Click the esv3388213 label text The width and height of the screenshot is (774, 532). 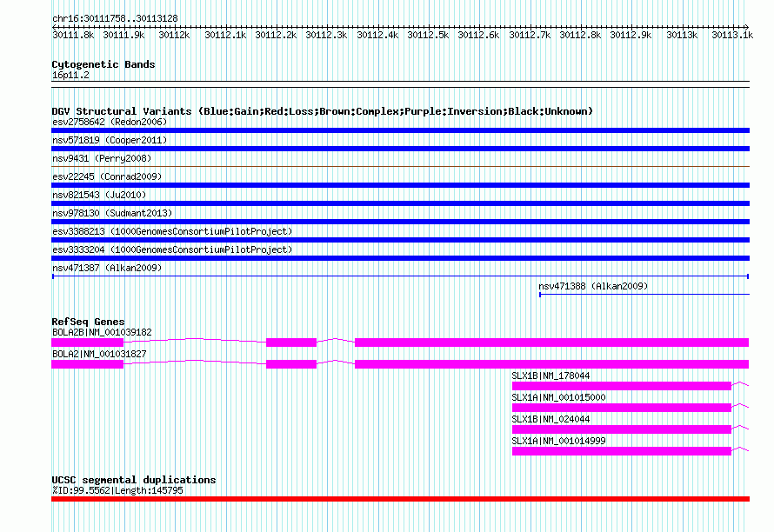coord(172,231)
